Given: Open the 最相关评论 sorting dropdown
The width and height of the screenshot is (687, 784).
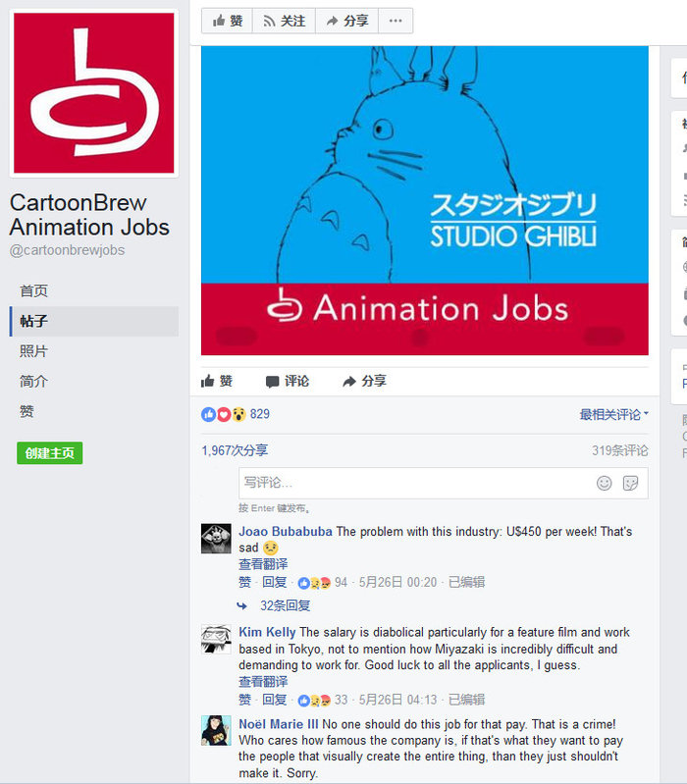Looking at the screenshot, I should tap(613, 414).
